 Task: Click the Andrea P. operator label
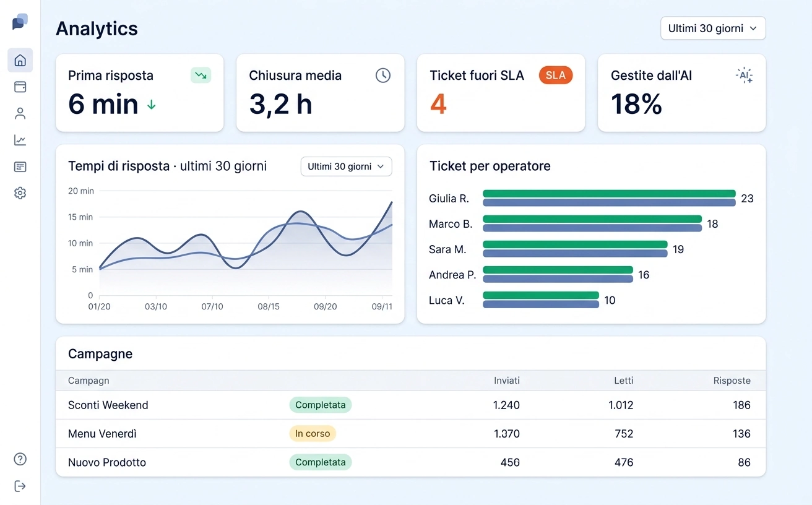pyautogui.click(x=452, y=275)
